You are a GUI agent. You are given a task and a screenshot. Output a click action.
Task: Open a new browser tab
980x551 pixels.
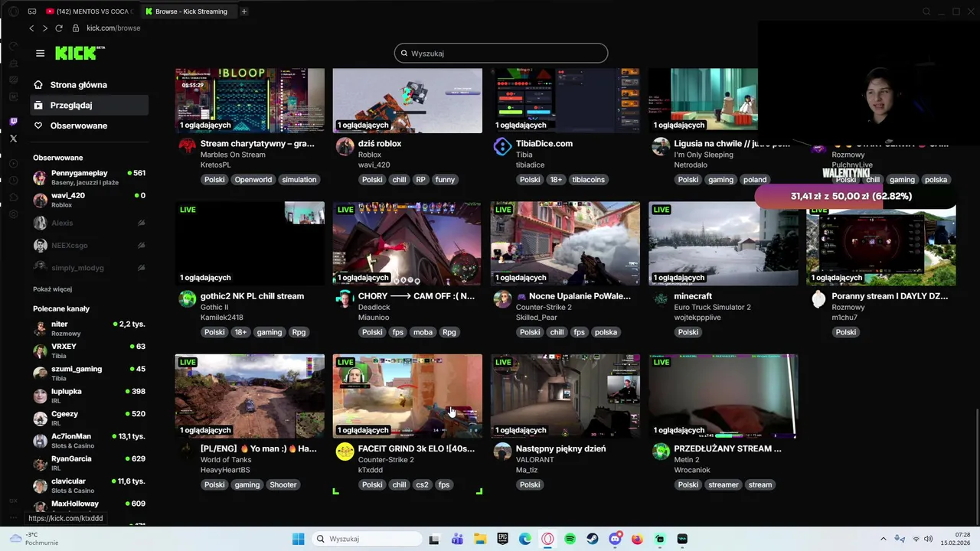coord(244,11)
